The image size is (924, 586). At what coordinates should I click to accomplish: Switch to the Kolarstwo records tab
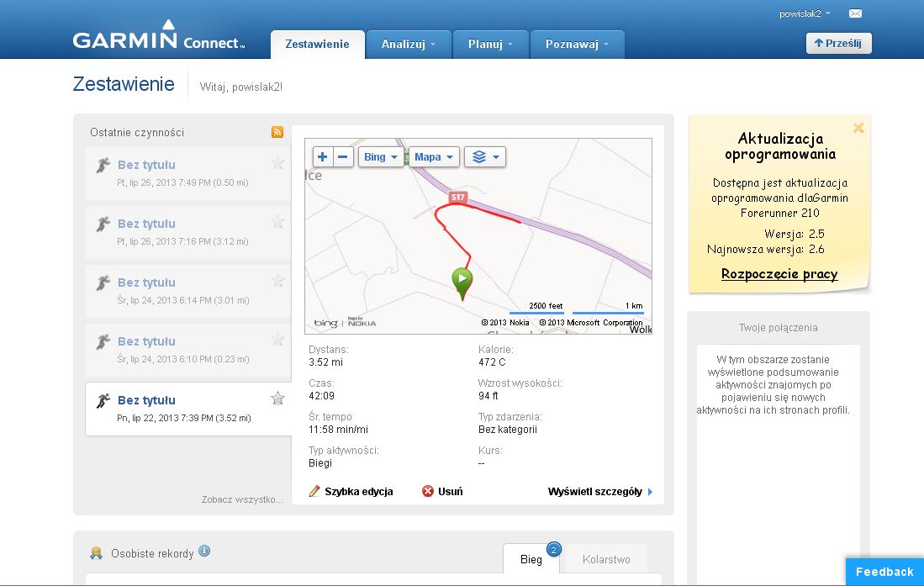point(605,559)
